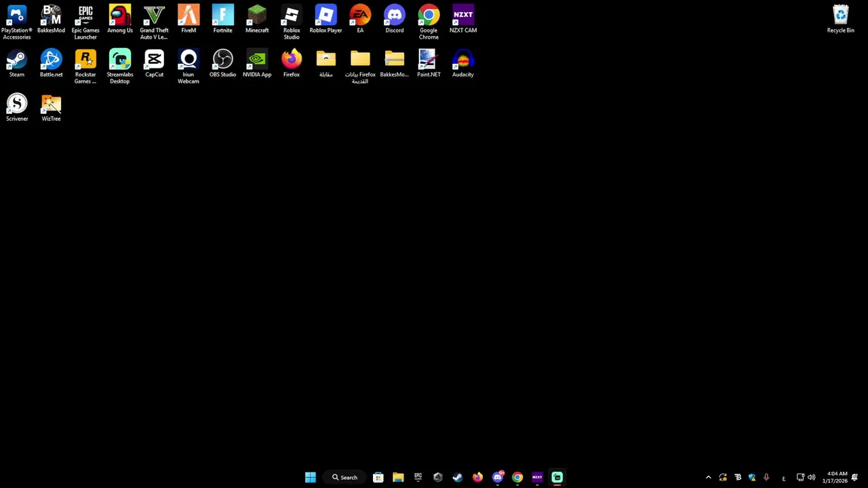
Task: Select the NVIDIA App desktop icon
Action: (257, 63)
